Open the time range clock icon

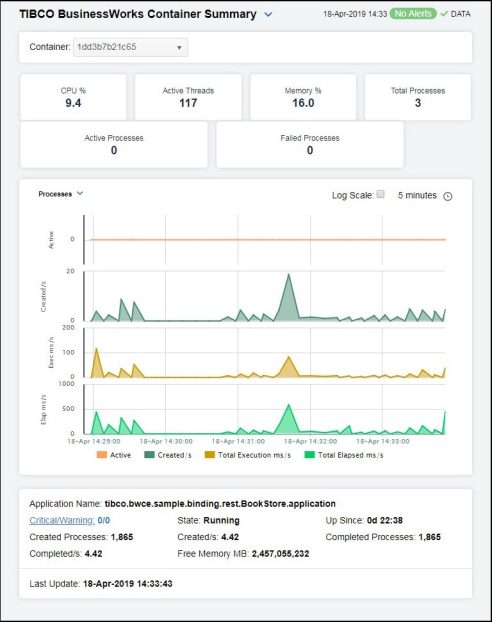[x=448, y=196]
